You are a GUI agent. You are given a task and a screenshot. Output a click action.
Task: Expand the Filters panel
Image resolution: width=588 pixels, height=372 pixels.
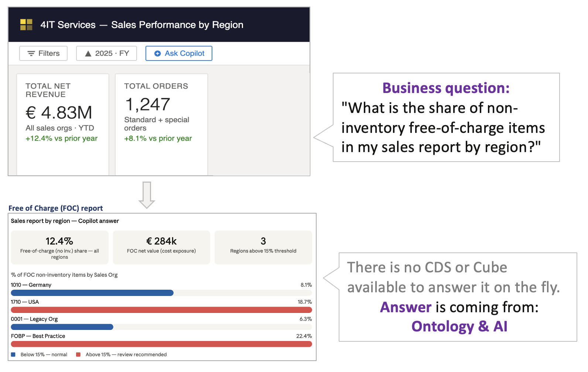[43, 53]
